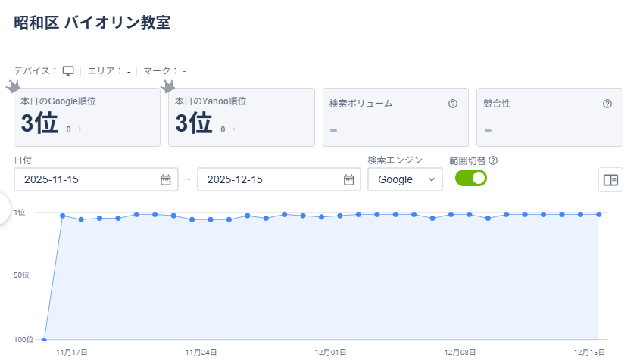Open help icon for 競合性
The width and height of the screenshot is (640, 364).
pyautogui.click(x=607, y=104)
